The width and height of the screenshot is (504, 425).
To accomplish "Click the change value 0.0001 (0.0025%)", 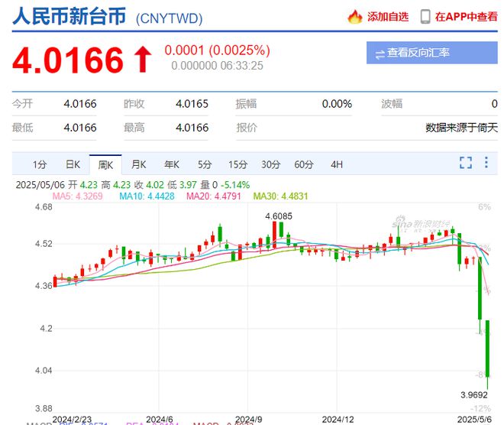I will [218, 50].
